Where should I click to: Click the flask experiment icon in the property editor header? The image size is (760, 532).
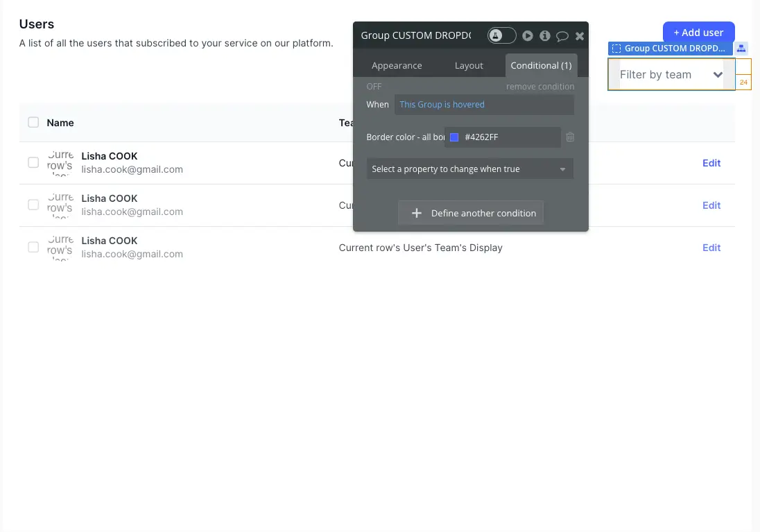(x=494, y=35)
